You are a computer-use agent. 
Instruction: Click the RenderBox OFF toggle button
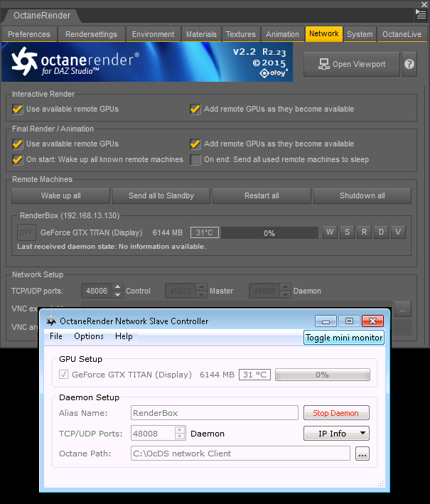click(x=26, y=232)
